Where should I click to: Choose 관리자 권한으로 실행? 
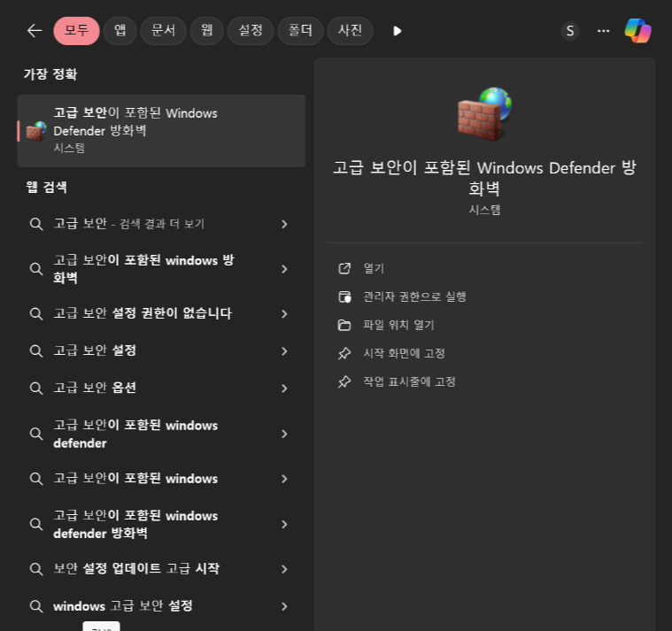(x=414, y=296)
